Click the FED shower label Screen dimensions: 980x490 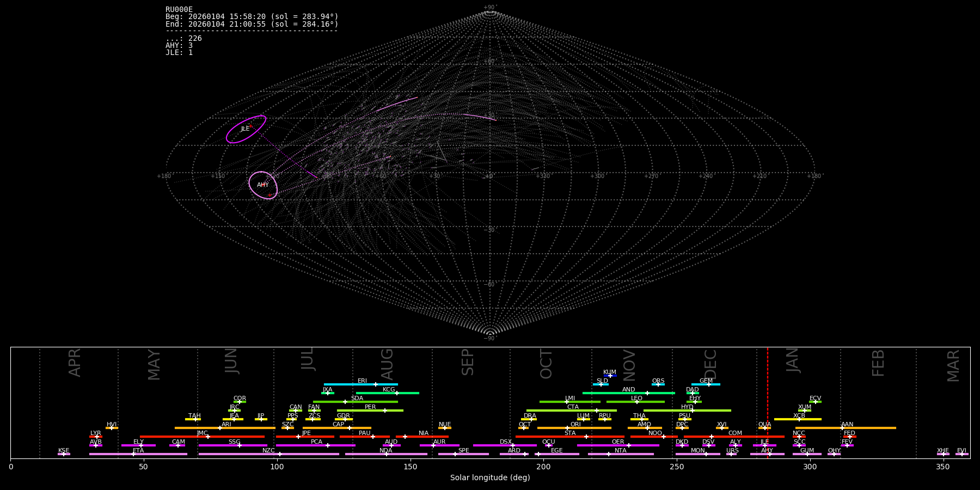click(849, 433)
